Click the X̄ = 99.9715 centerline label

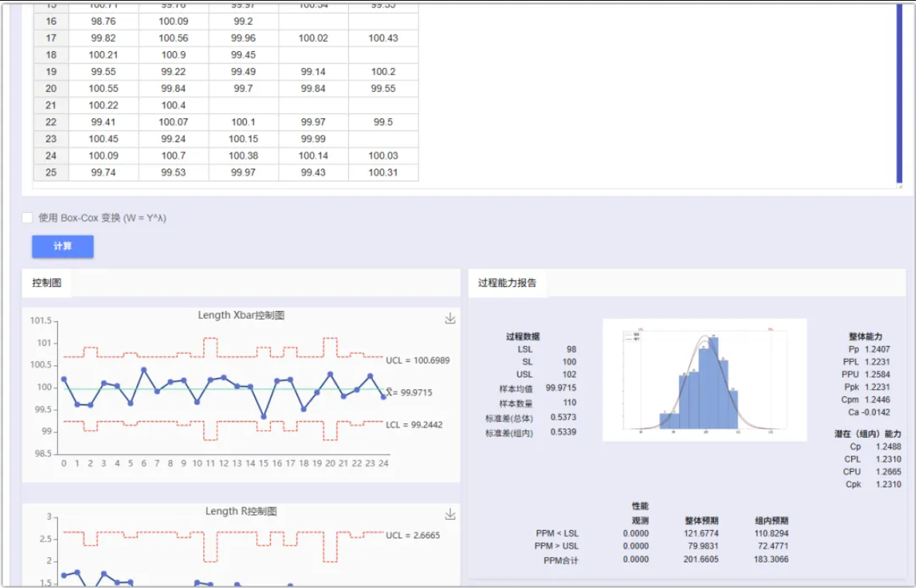(x=409, y=392)
